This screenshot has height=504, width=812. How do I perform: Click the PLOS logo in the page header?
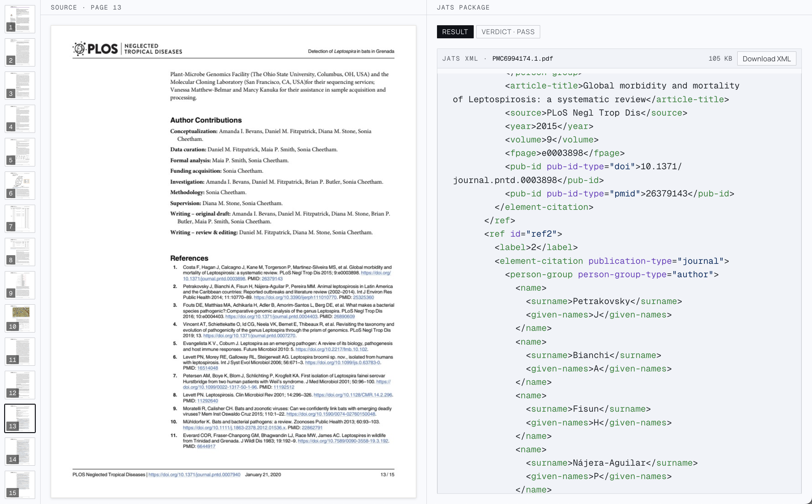[x=95, y=49]
